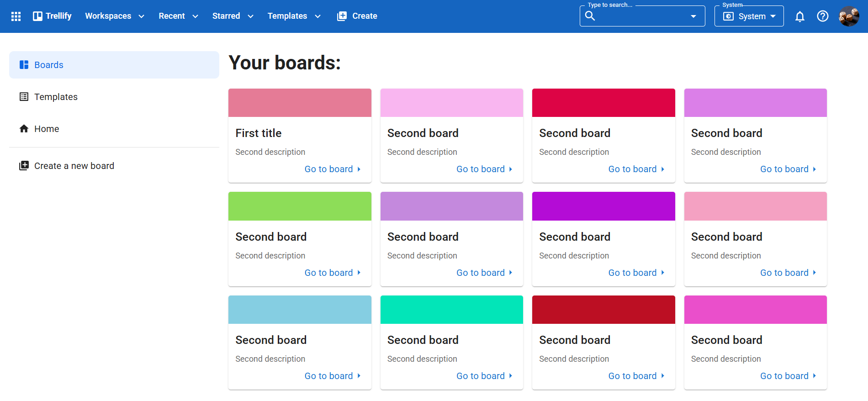This screenshot has width=868, height=401.
Task: Click the teal board color banner
Action: [451, 310]
